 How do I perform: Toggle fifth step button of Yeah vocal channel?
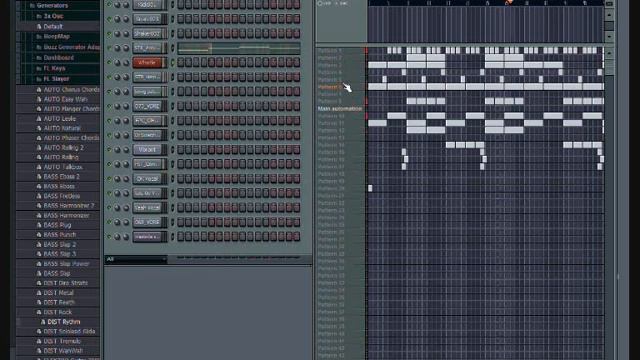(211, 208)
